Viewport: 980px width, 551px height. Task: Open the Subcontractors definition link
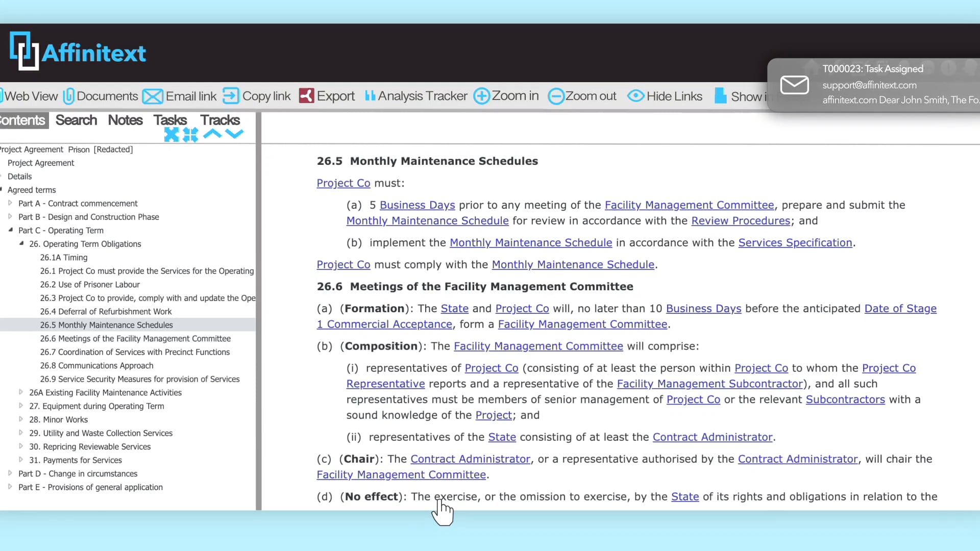(x=845, y=399)
